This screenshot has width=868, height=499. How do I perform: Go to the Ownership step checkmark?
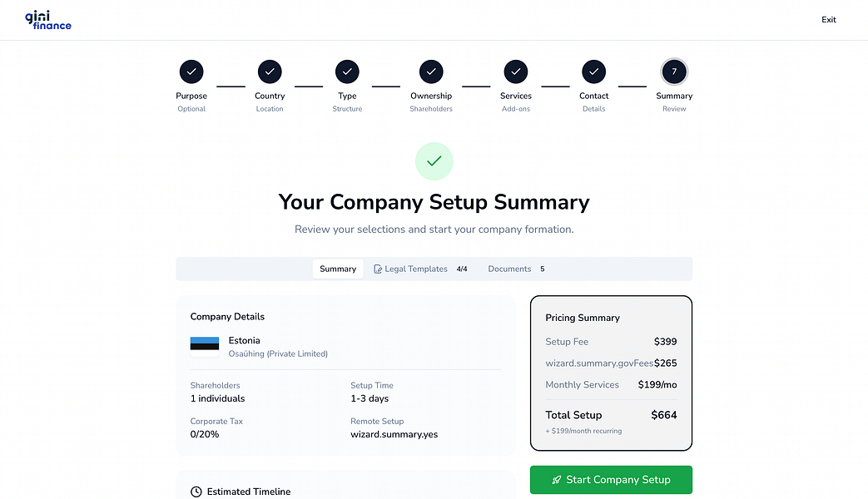coord(431,72)
